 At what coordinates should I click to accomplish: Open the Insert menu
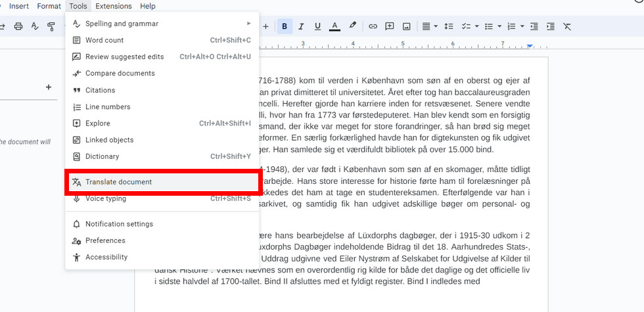pos(19,6)
